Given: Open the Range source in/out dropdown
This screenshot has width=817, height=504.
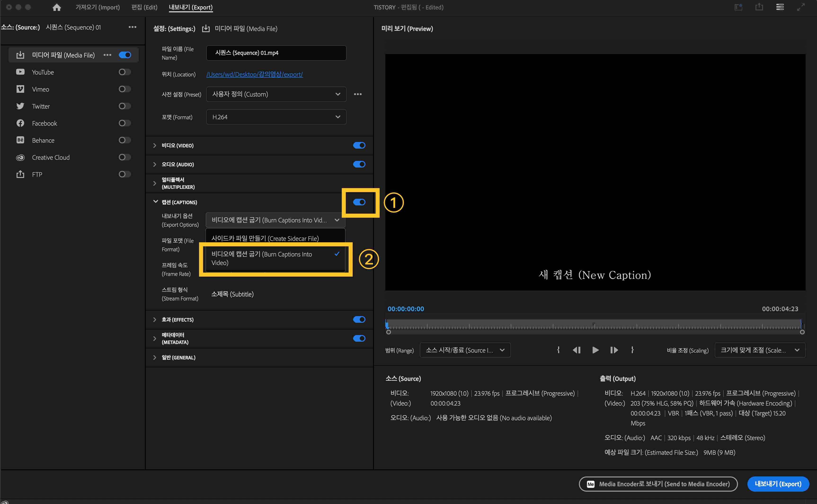Looking at the screenshot, I should [x=465, y=350].
